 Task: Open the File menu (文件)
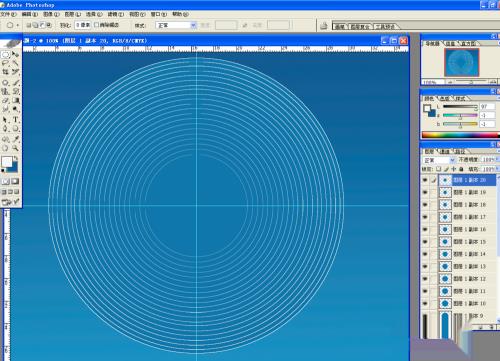pyautogui.click(x=8, y=14)
